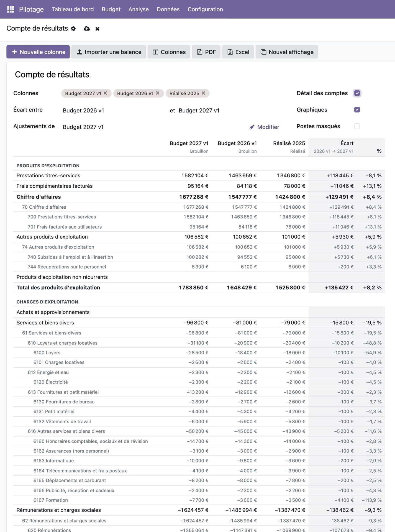Export the report as PDF
The width and height of the screenshot is (395, 532).
click(206, 52)
